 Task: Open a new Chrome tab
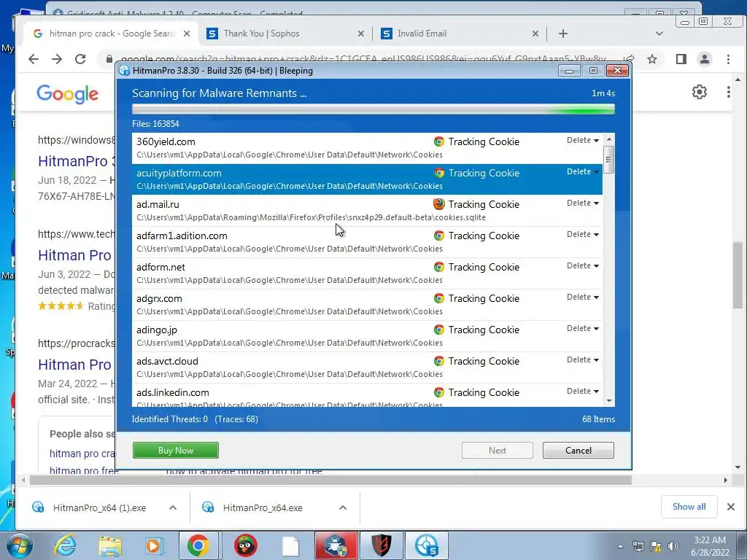563,34
